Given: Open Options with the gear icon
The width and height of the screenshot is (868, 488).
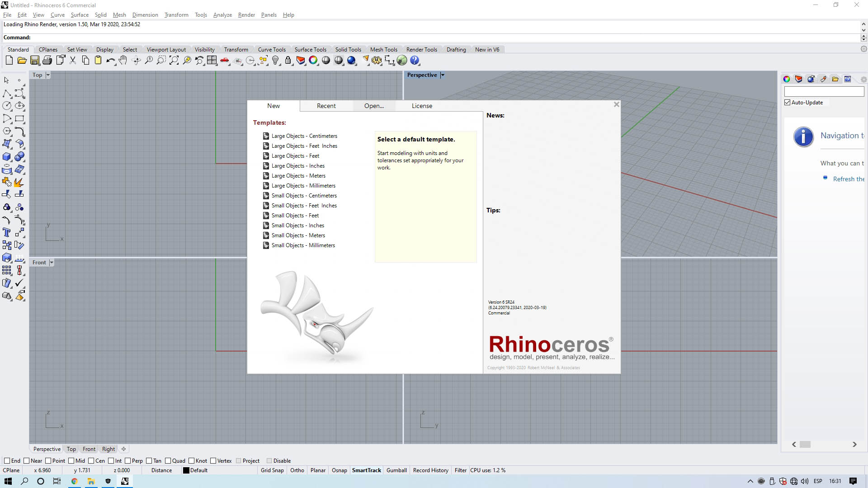Looking at the screenshot, I should [377, 61].
